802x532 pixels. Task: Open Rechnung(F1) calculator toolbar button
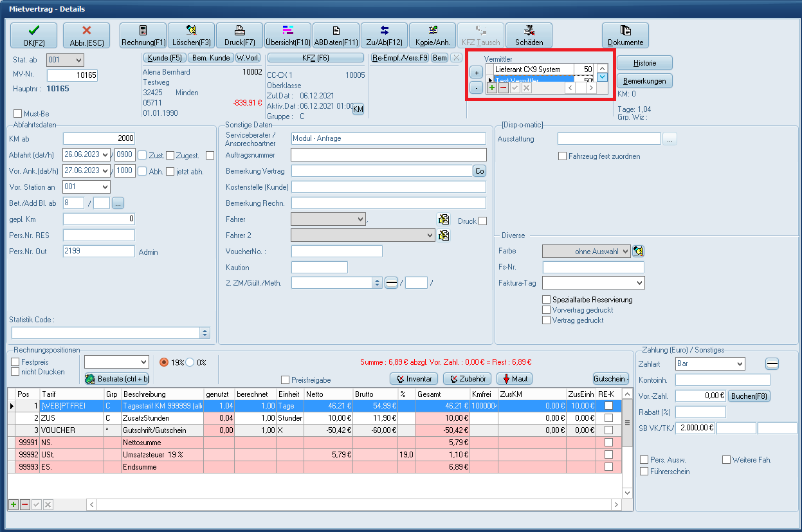coord(143,35)
